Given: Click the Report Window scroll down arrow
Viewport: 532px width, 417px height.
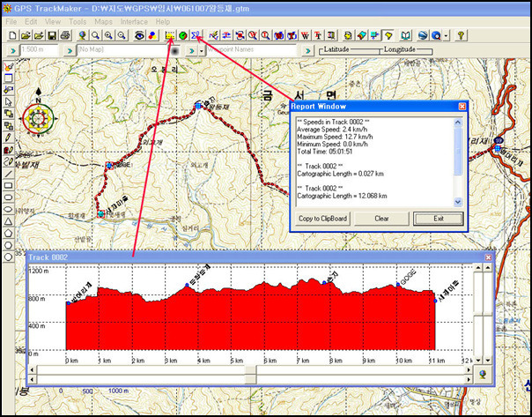Looking at the screenshot, I should [458, 202].
